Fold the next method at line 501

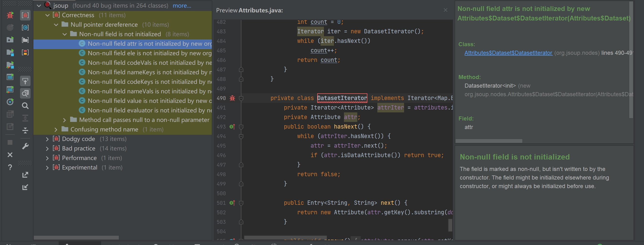point(241,203)
